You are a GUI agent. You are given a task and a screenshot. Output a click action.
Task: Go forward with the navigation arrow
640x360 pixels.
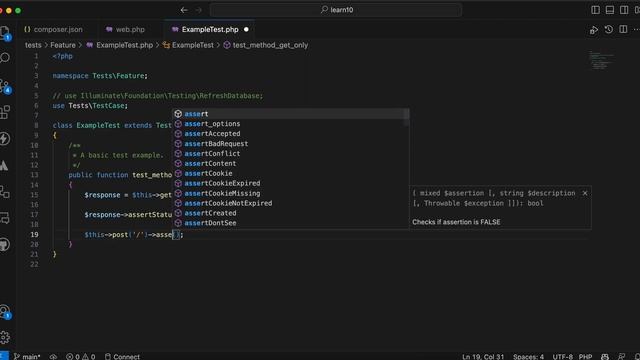point(199,10)
